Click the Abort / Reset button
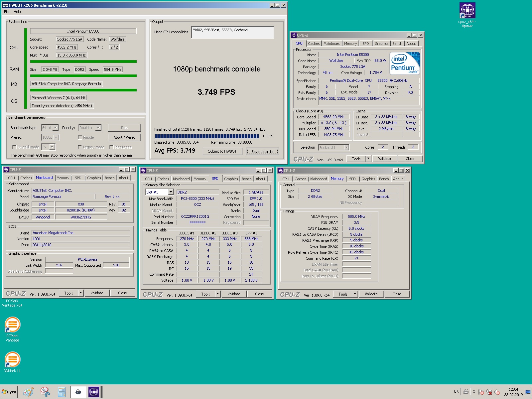This screenshot has width=532, height=399. (124, 137)
